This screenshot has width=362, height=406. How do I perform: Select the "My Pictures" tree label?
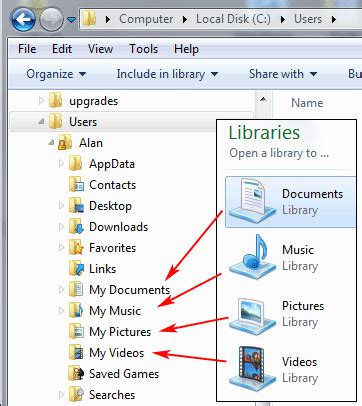(x=120, y=332)
